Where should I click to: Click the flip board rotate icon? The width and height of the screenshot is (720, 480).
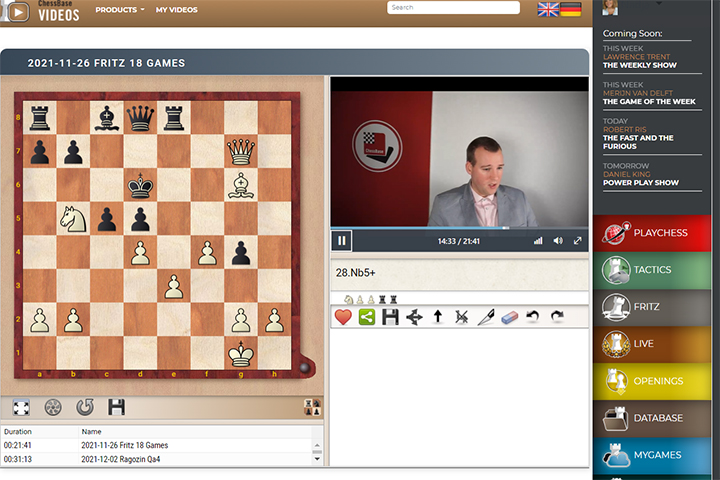85,407
